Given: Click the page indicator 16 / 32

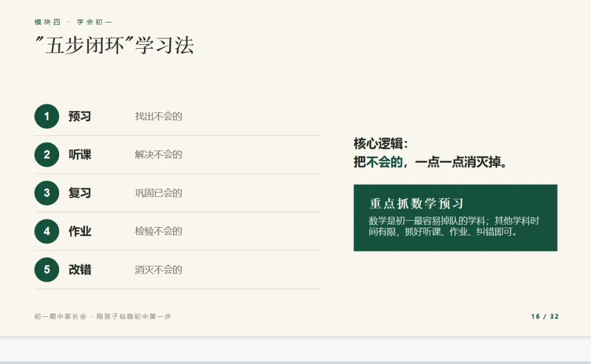Looking at the screenshot, I should click(545, 316).
